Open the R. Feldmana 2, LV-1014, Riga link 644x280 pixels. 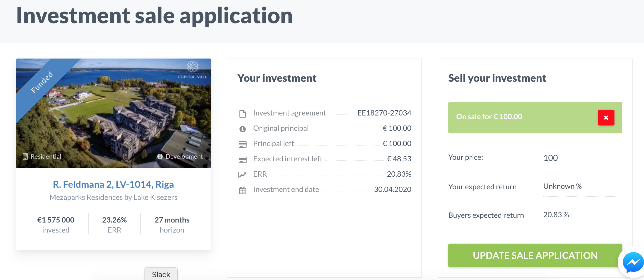[113, 184]
